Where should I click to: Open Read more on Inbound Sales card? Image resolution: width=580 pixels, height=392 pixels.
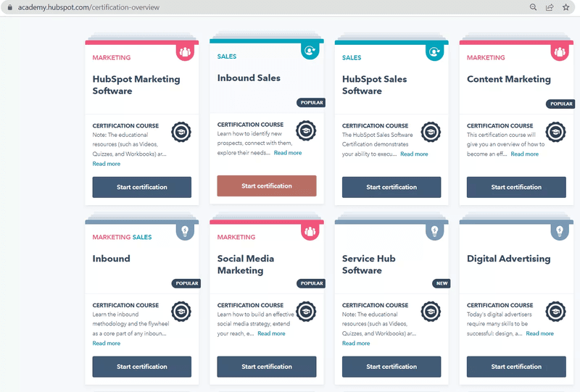pos(288,153)
